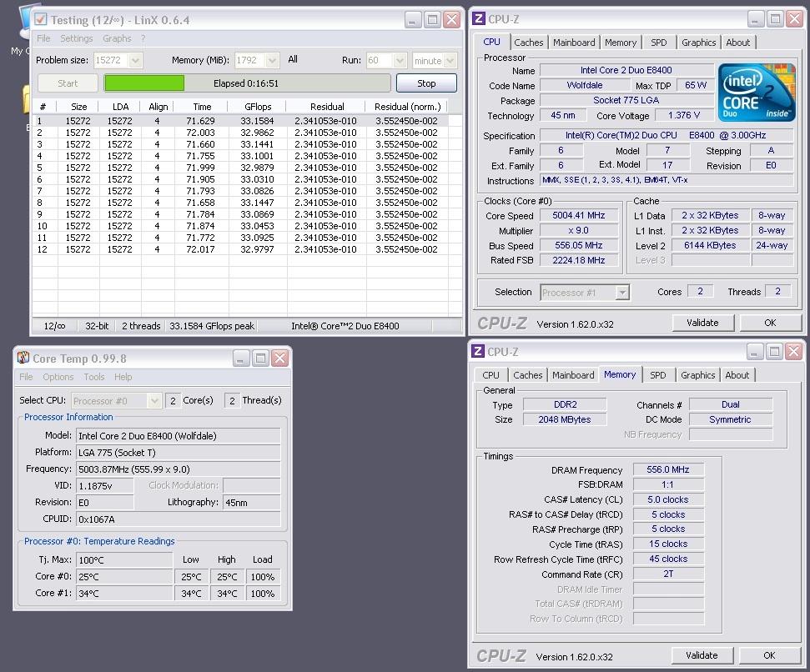Click the Core Voltage value 1.376 V

684,115
